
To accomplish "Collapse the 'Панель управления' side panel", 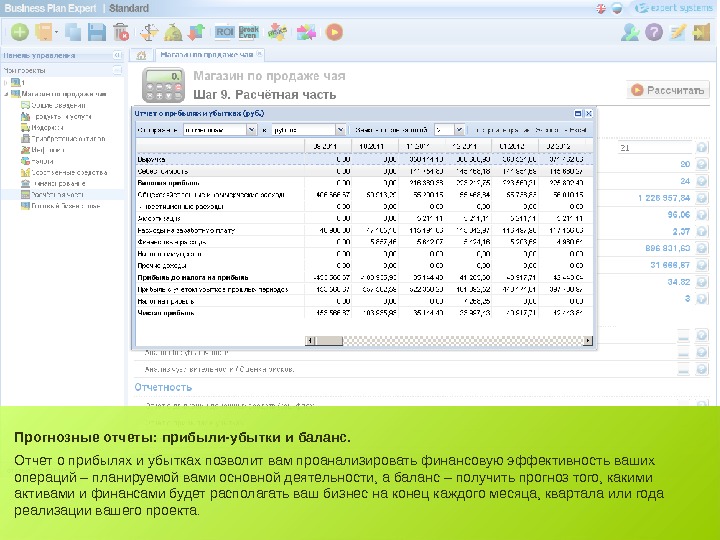I will coord(117,55).
